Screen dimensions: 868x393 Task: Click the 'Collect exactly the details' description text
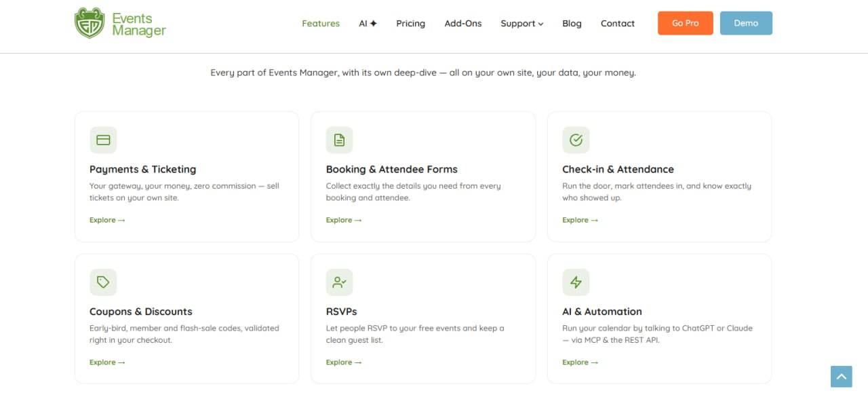[414, 192]
